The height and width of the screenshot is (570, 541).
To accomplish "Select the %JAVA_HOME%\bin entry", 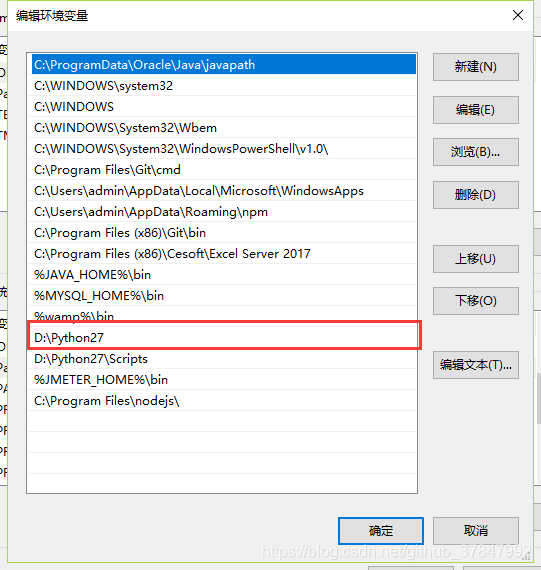I will tap(222, 275).
